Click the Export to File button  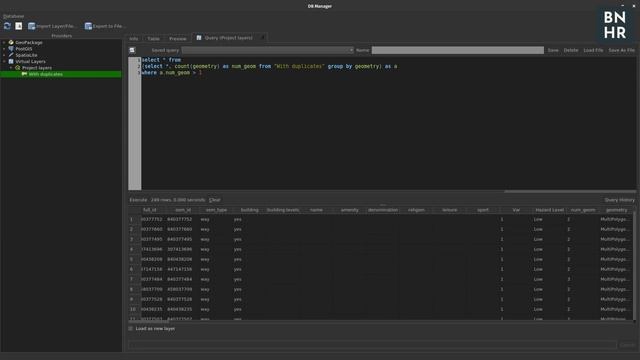(104, 26)
